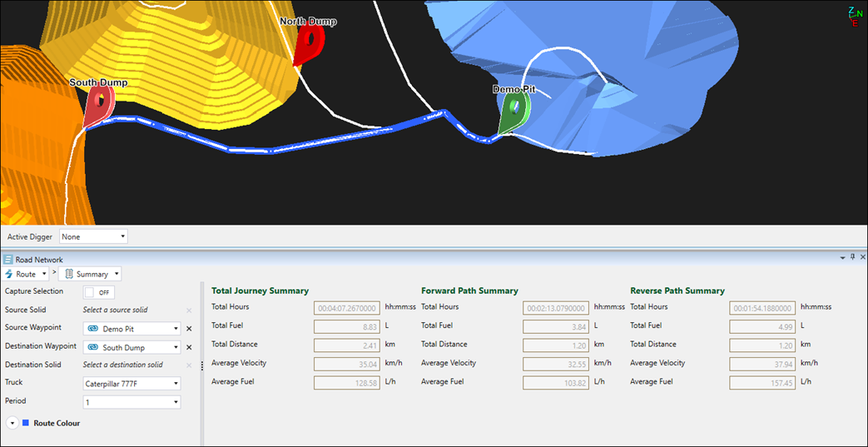Screen dimensions: 868x447
Task: Open the Route breadcrumb dropdown
Action: tap(45, 274)
